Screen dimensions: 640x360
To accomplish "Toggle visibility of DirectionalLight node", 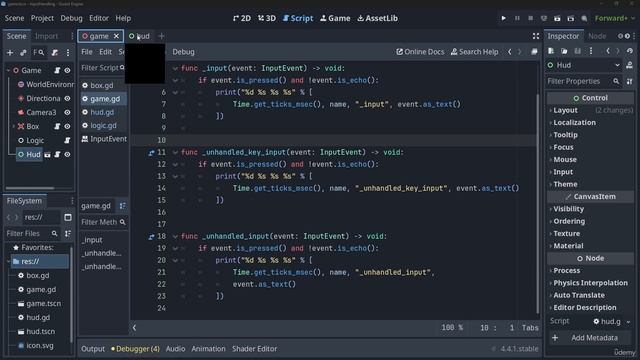I will 67,98.
